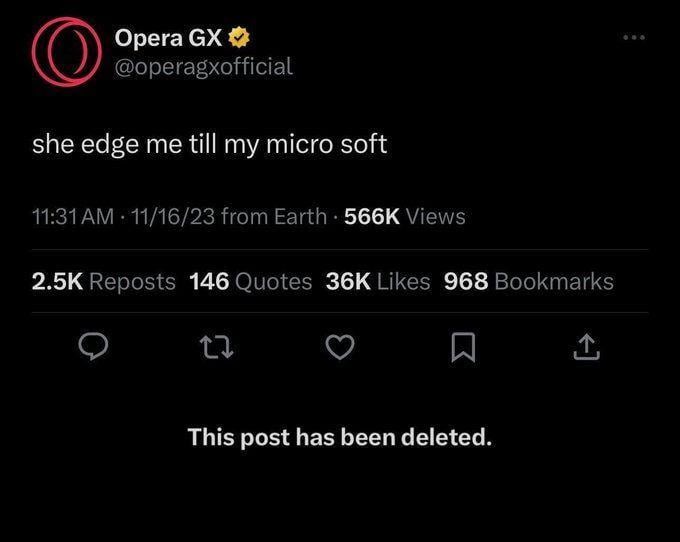Click the share upload icon
The image size is (680, 542).
pos(587,347)
